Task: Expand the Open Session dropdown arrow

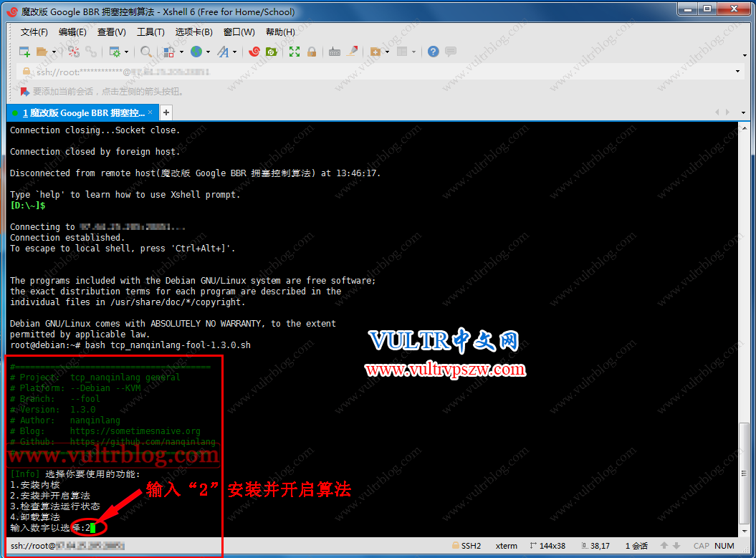Action: tap(54, 52)
